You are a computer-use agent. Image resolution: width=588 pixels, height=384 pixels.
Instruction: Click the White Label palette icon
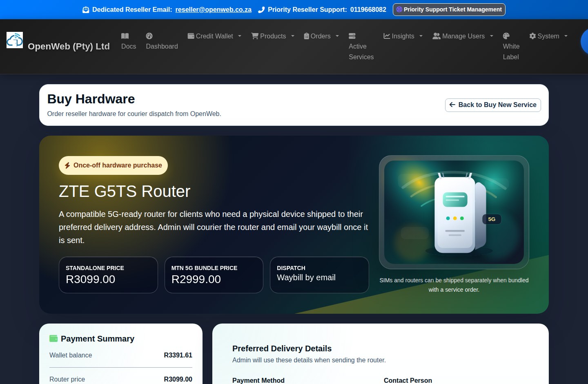click(506, 36)
